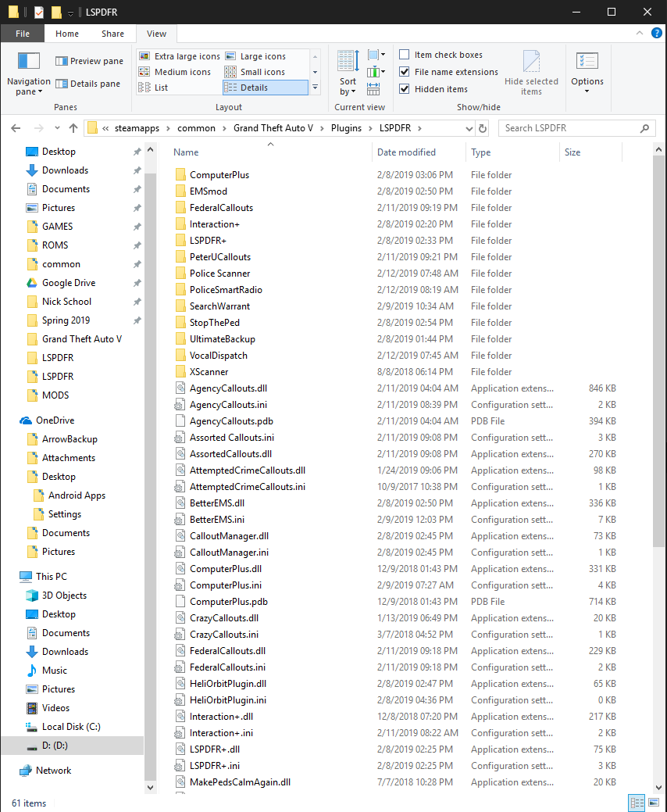
Task: Click the Grand Theft Auto V breadcrumb
Action: [273, 128]
